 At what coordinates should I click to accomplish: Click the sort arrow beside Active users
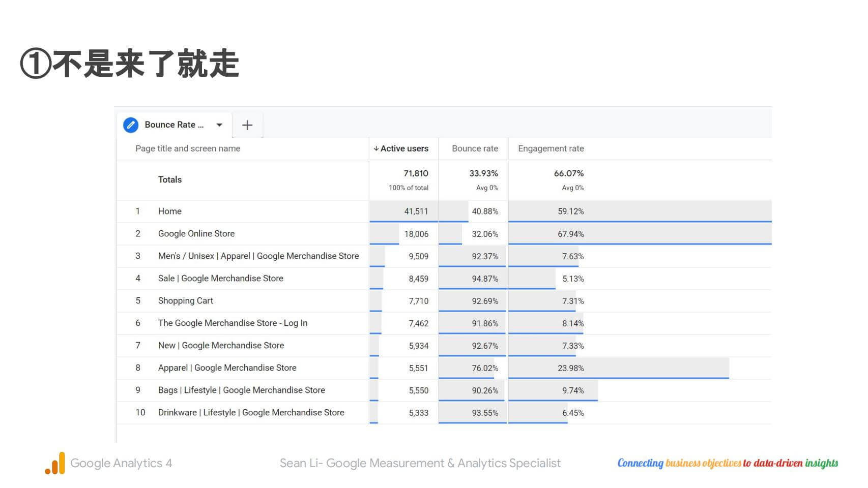[x=376, y=148]
